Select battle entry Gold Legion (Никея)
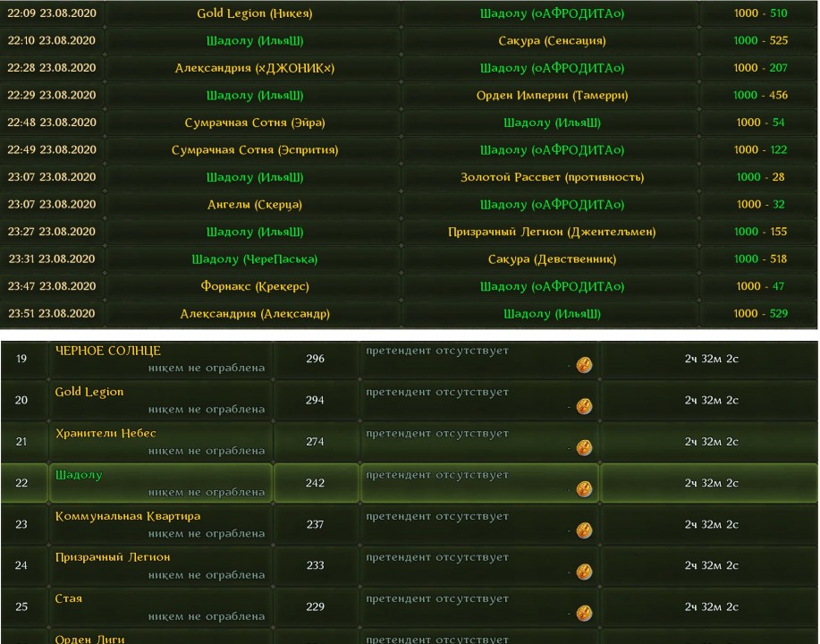Viewport: 820px width, 644px height. 255,13
